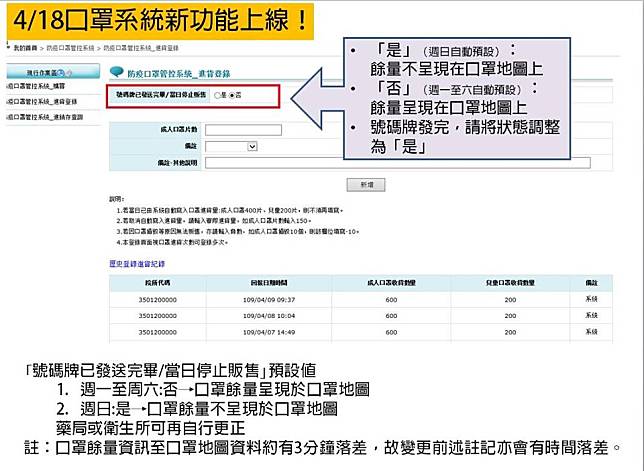Open sidebar item 防疫口罩管控系統_進銷存查詢

45,117
